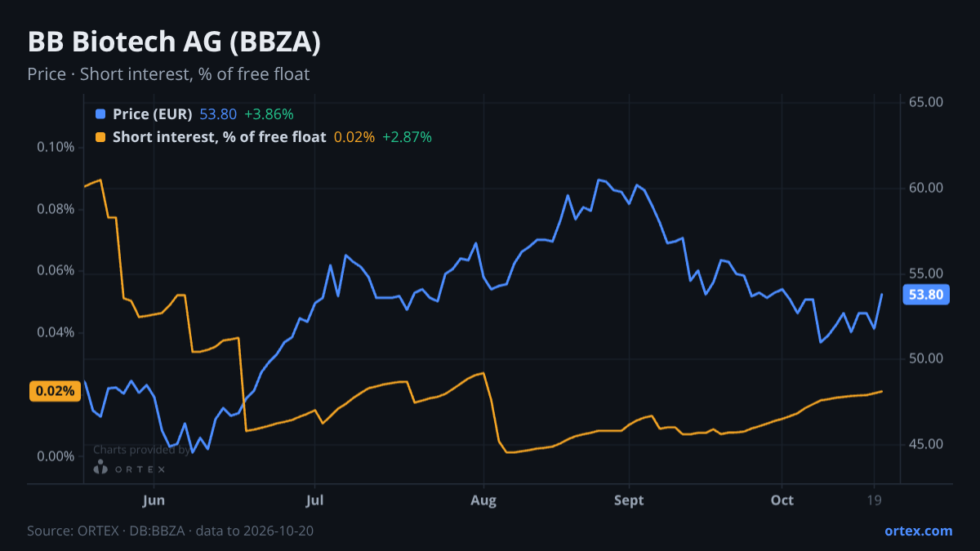Click the 50.00 right axis label
The height and width of the screenshot is (551, 980).
click(x=926, y=359)
